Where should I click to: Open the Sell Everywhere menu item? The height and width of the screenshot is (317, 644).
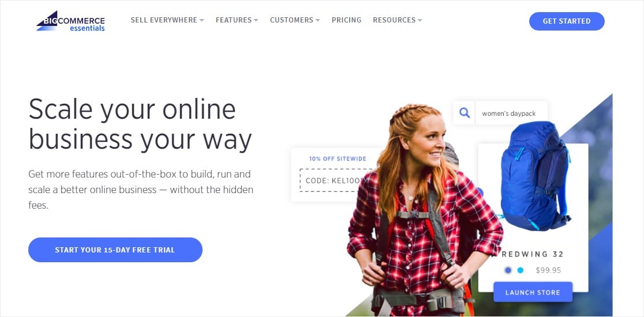164,20
